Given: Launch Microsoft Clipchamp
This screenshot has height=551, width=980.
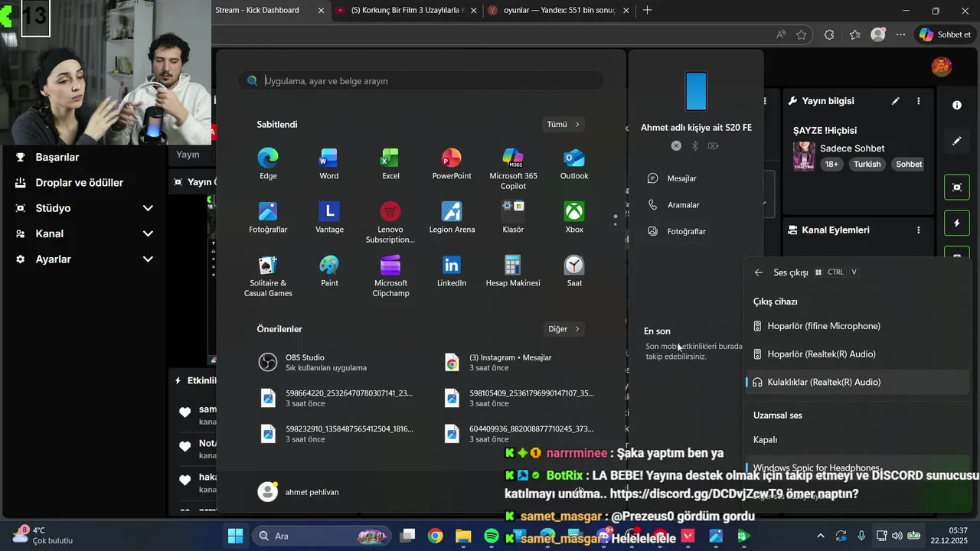Looking at the screenshot, I should click(x=390, y=275).
